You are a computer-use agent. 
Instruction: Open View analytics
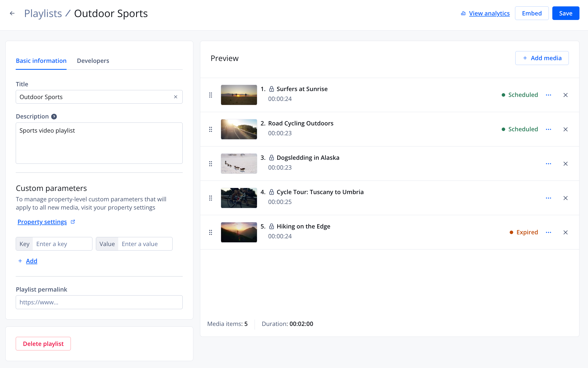489,13
